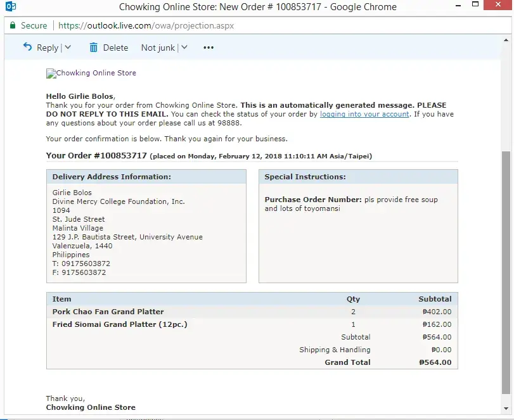Open the Not junk dropdown chevron
The width and height of the screenshot is (514, 420).
[x=184, y=48]
